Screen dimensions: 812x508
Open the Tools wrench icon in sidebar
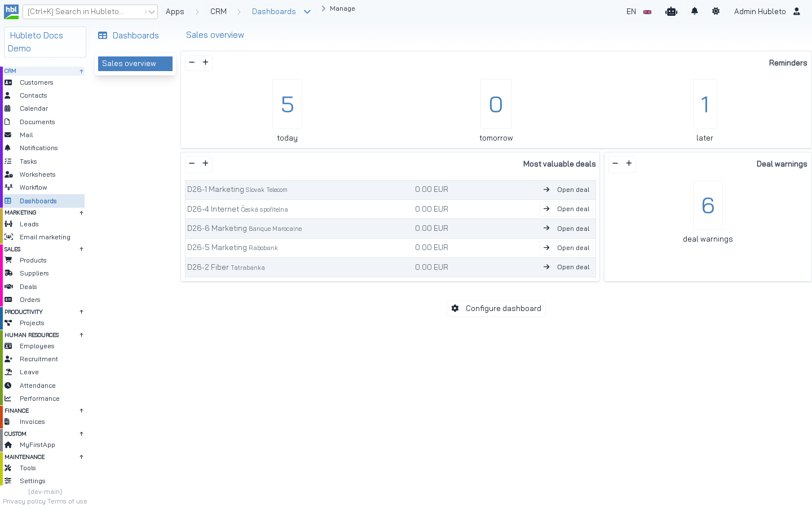pyautogui.click(x=8, y=468)
